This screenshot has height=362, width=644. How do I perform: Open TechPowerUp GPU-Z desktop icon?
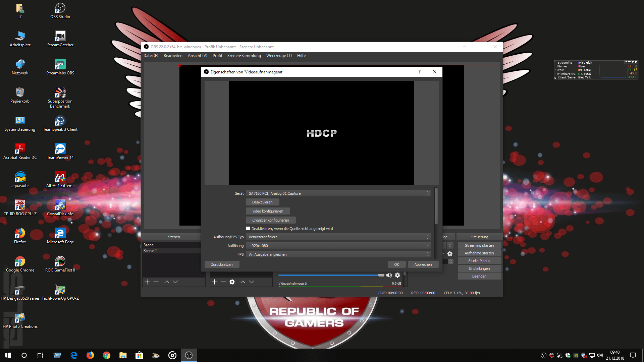[x=60, y=292]
